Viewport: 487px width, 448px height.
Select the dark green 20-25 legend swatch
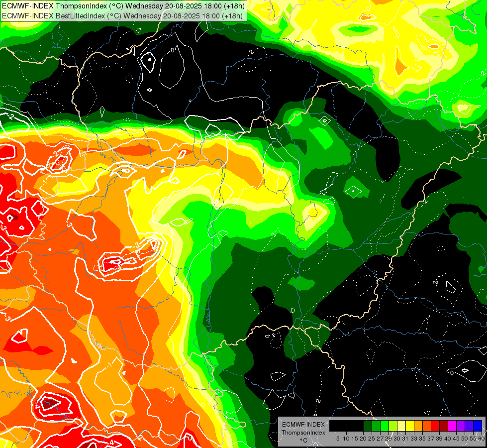click(x=368, y=426)
